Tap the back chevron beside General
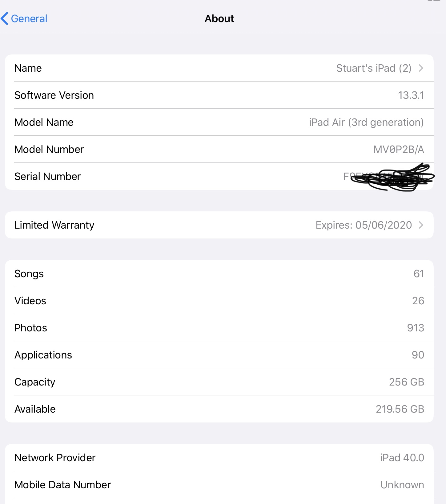Image resolution: width=446 pixels, height=504 pixels. [4, 18]
